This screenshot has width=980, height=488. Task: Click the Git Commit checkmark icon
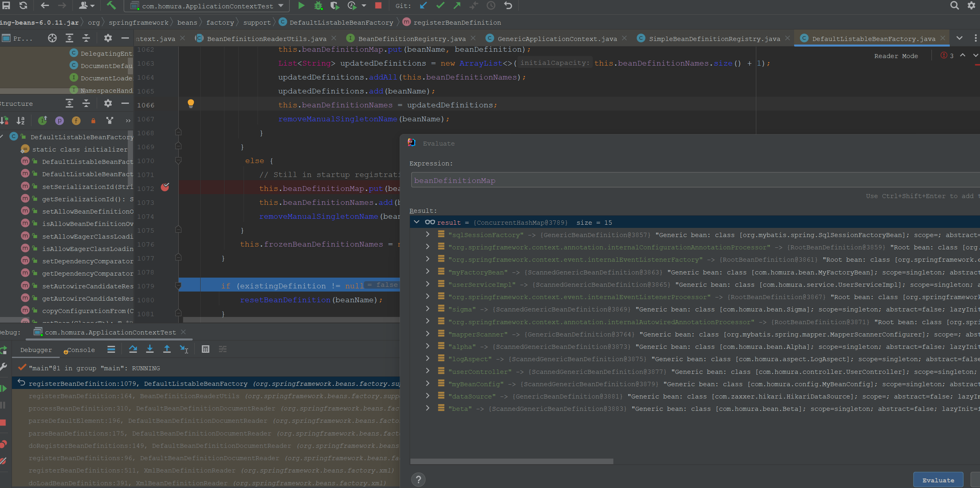coord(440,6)
